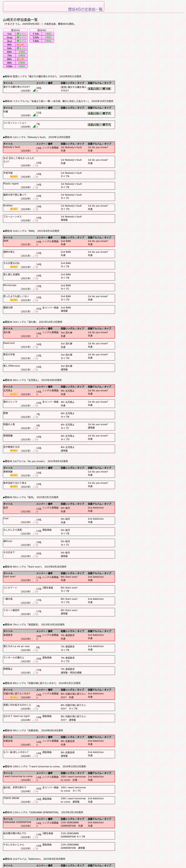The image size is (186, 868).
Task: Click センター badge under 摩擦係数
Action: [x=14, y=475]
